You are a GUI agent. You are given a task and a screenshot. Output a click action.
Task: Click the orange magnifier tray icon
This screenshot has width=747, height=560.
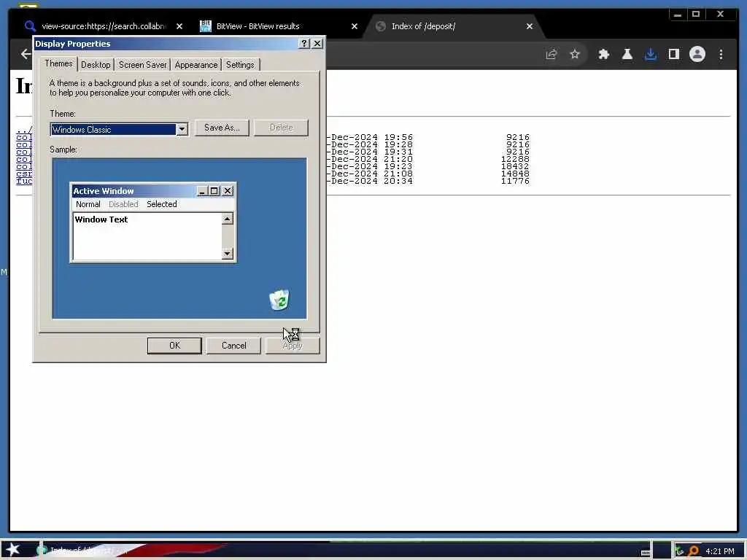[x=693, y=551]
